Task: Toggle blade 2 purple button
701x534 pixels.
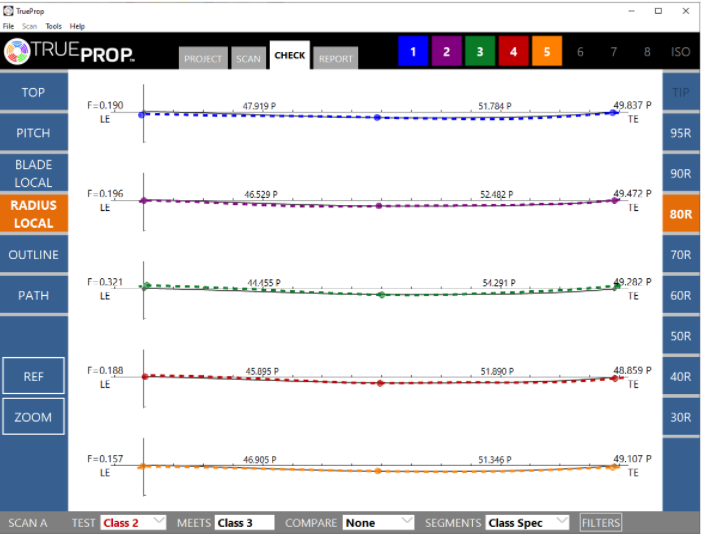Action: [446, 51]
